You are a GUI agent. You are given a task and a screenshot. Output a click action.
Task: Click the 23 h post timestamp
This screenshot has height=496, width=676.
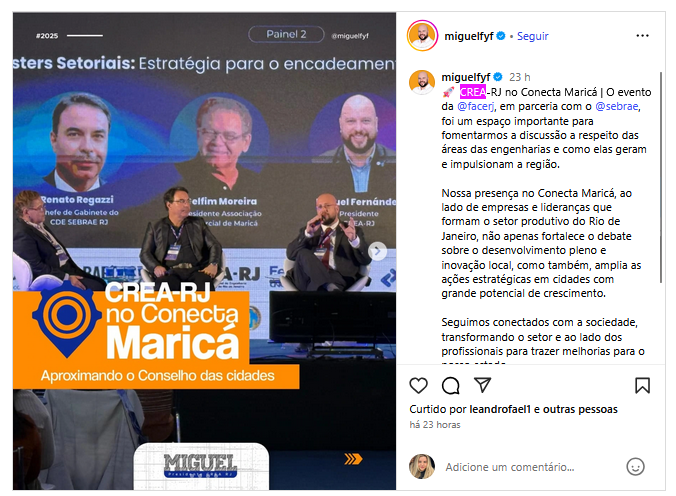(520, 77)
